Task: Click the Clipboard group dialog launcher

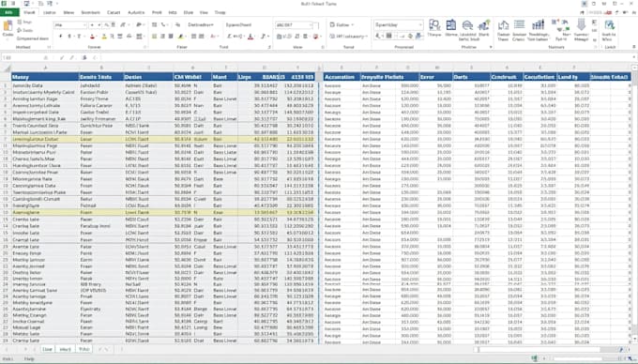Action: (x=49, y=47)
